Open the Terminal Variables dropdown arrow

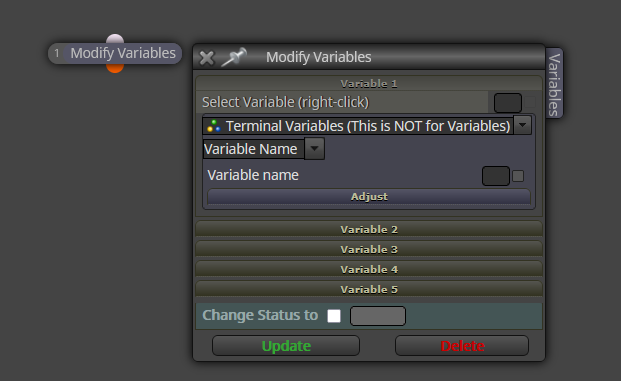[522, 125]
